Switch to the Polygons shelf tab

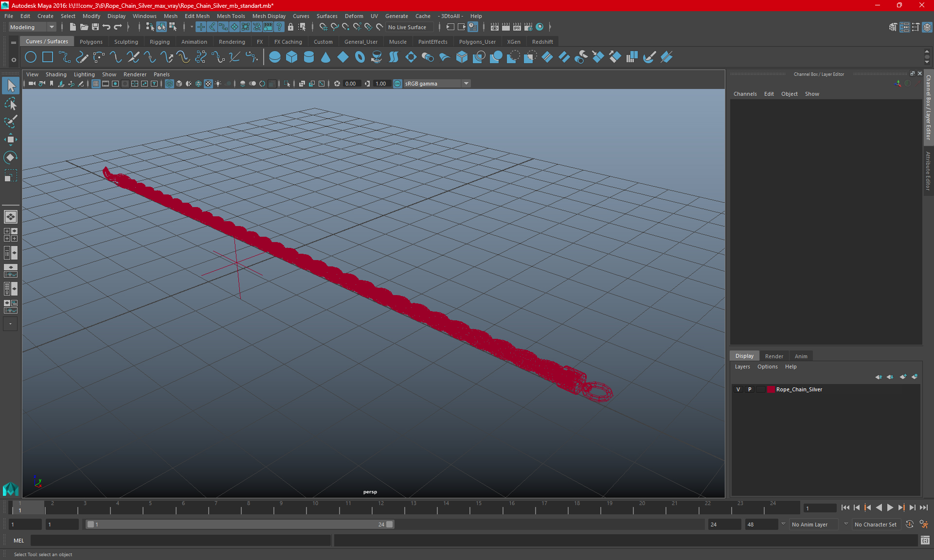91,42
